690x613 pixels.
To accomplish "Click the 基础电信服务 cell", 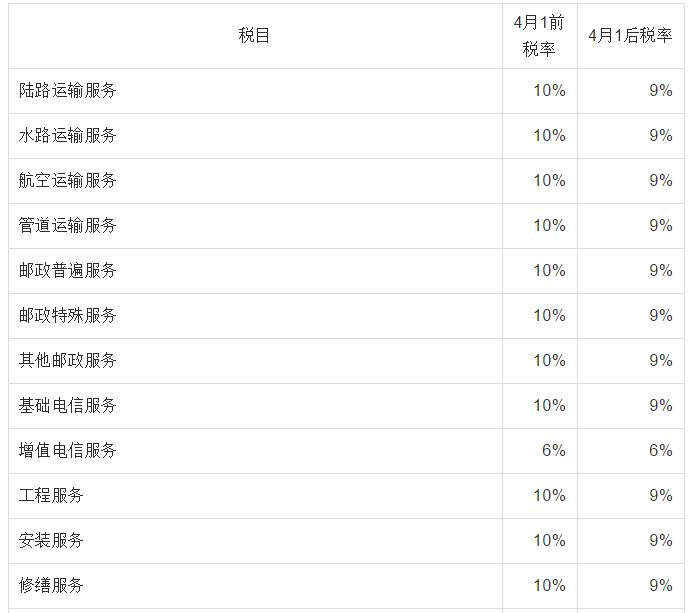I will coord(68,406).
